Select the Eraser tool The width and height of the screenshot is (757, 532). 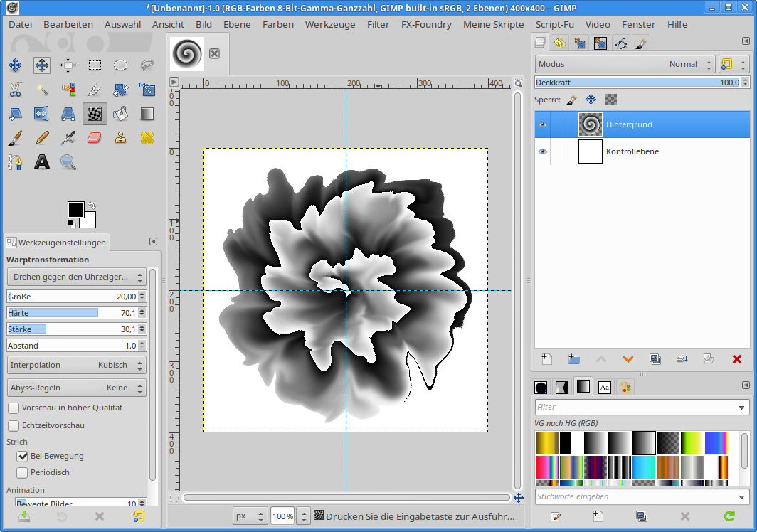[x=95, y=137]
